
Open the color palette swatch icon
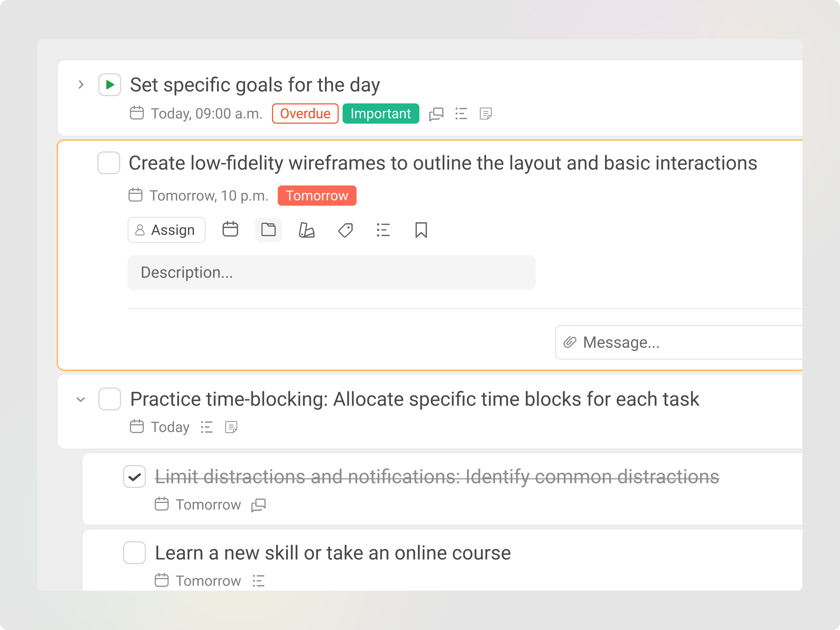pos(306,230)
